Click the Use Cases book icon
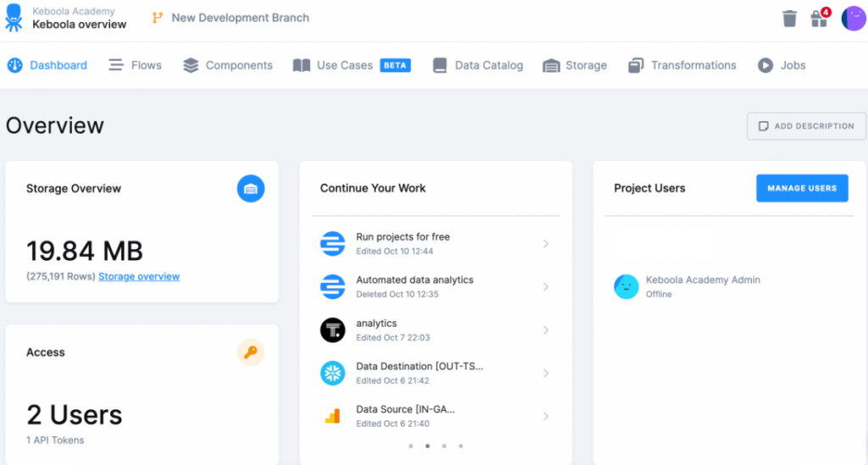Viewport: 868px width, 465px height. coord(302,65)
